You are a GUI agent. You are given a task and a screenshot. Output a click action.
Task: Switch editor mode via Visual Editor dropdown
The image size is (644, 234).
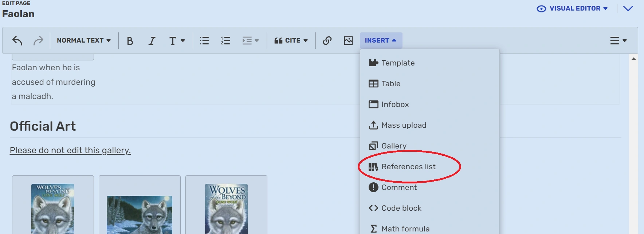coord(573,8)
